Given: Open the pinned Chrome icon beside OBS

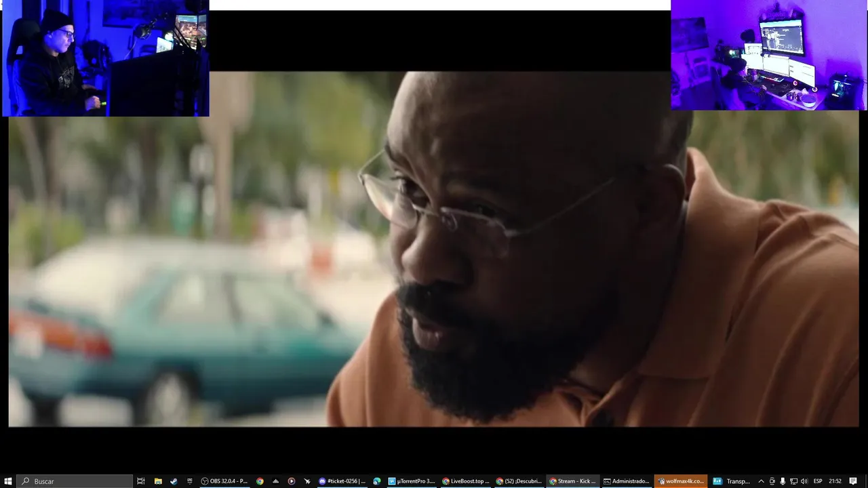Looking at the screenshot, I should (x=260, y=481).
